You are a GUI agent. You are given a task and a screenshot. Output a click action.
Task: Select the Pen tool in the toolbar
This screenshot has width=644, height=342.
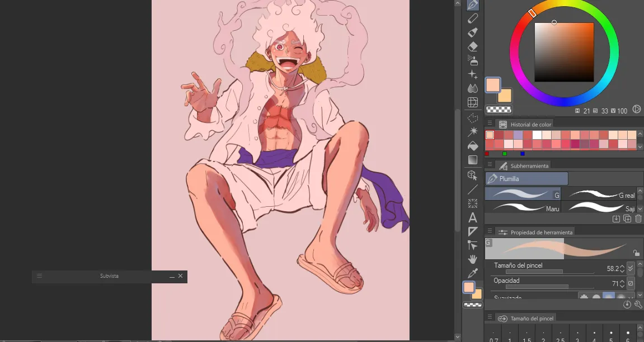[473, 4]
